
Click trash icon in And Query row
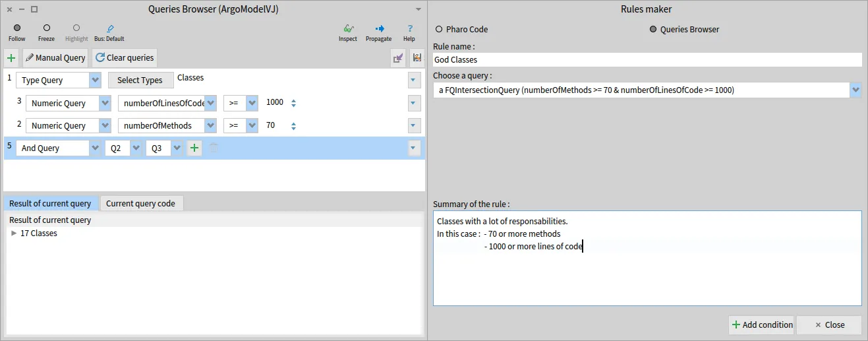213,148
